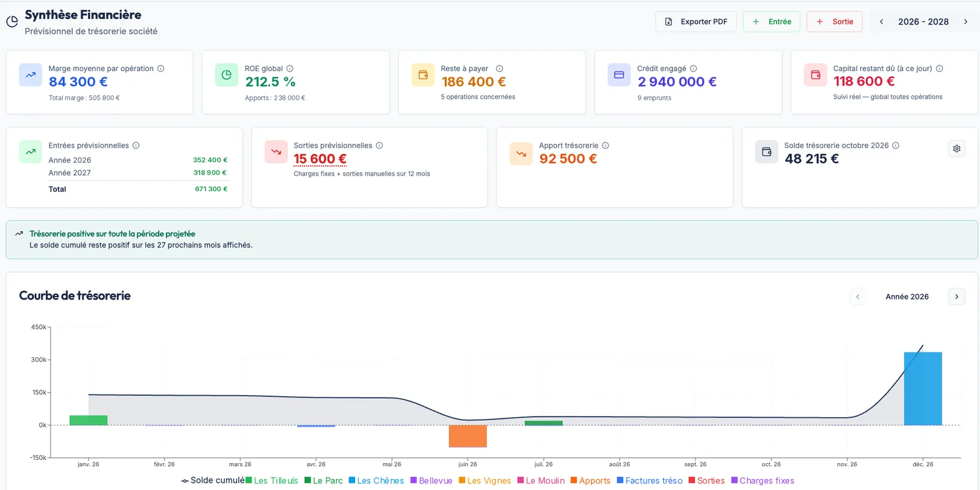Click the small green bar for juil. 26
The height and width of the screenshot is (490, 980).
pyautogui.click(x=544, y=423)
